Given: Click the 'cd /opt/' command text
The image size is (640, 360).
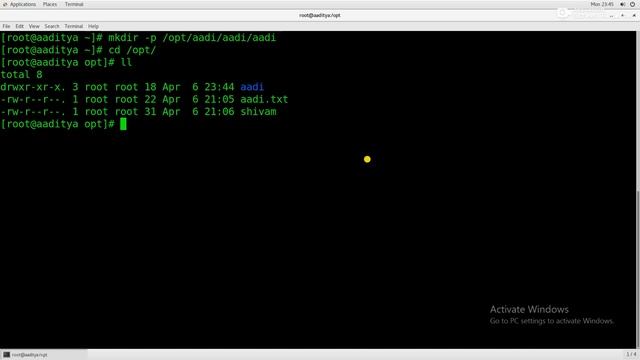Looking at the screenshot, I should click(132, 50).
